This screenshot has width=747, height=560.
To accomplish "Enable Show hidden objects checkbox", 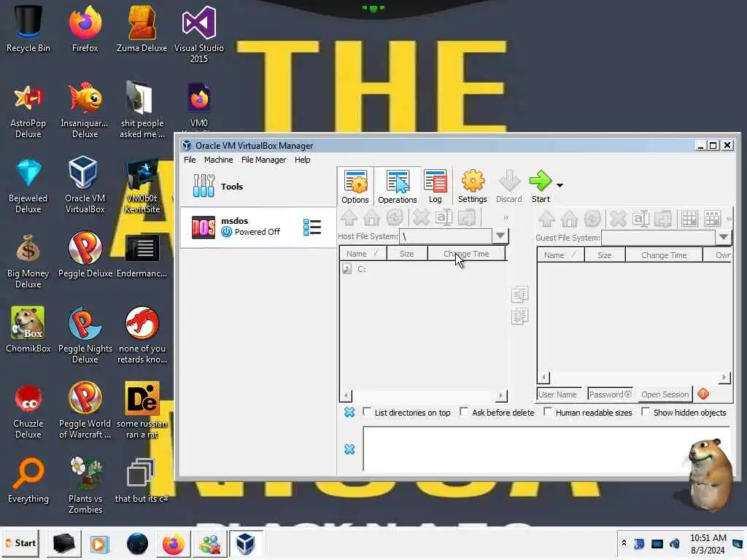I will point(646,411).
